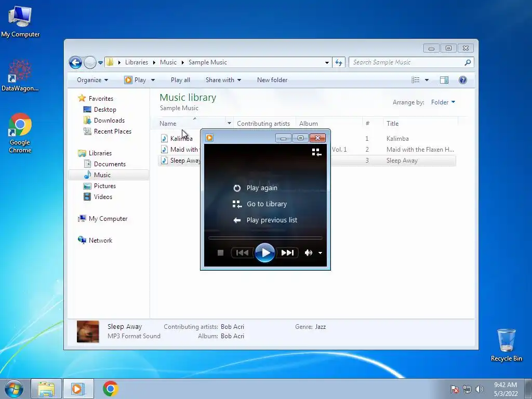Open the network icon in system tray
Viewport: 532px width, 399px height.
[467, 389]
